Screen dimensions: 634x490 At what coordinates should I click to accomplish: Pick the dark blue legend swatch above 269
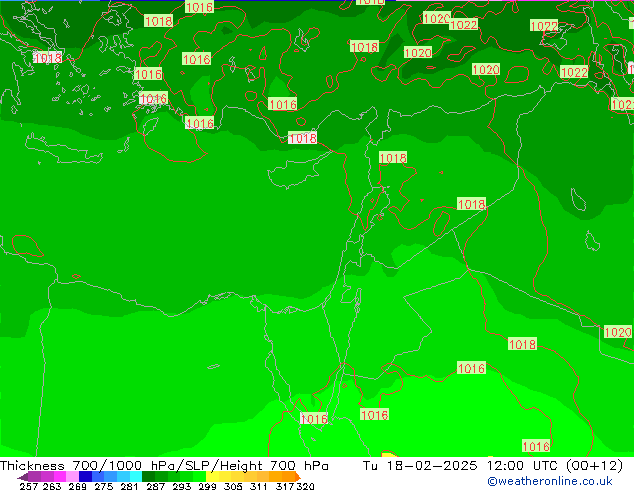[85, 476]
